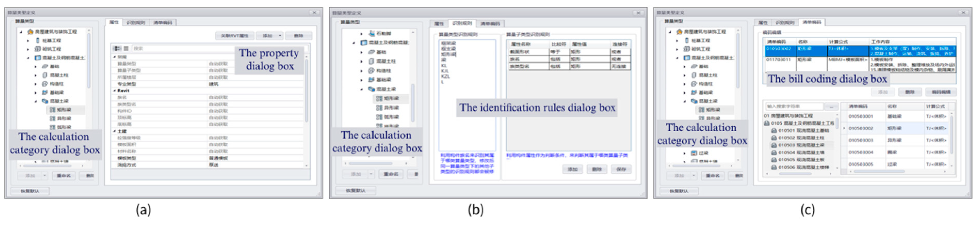Image resolution: width=980 pixels, height=225 pixels.
Task: Click the 砌筑工程 masonry icon in dialog (a)
Action: [x=38, y=49]
